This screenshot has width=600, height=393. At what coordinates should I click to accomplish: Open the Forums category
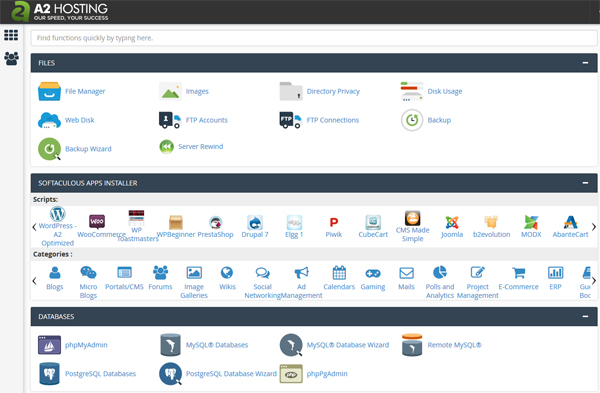tap(160, 278)
